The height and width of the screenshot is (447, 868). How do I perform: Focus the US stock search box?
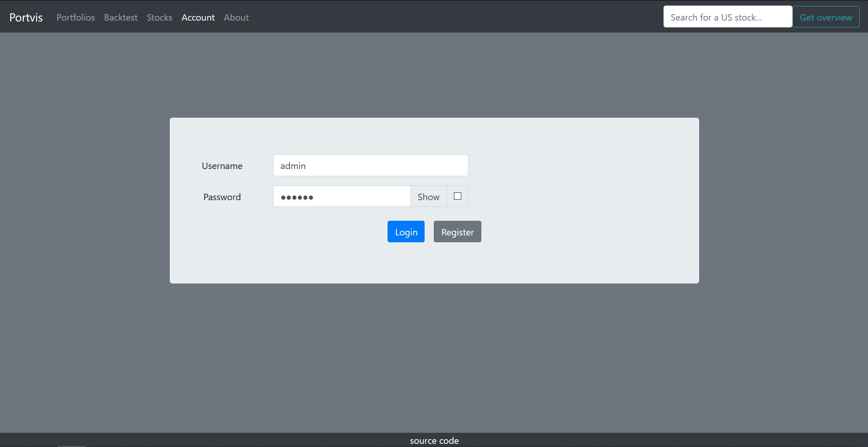click(727, 17)
